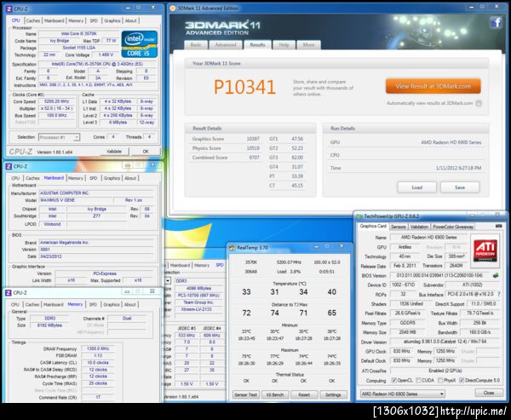
Task: Click the Graphics Score value 10397
Action: pyautogui.click(x=253, y=139)
